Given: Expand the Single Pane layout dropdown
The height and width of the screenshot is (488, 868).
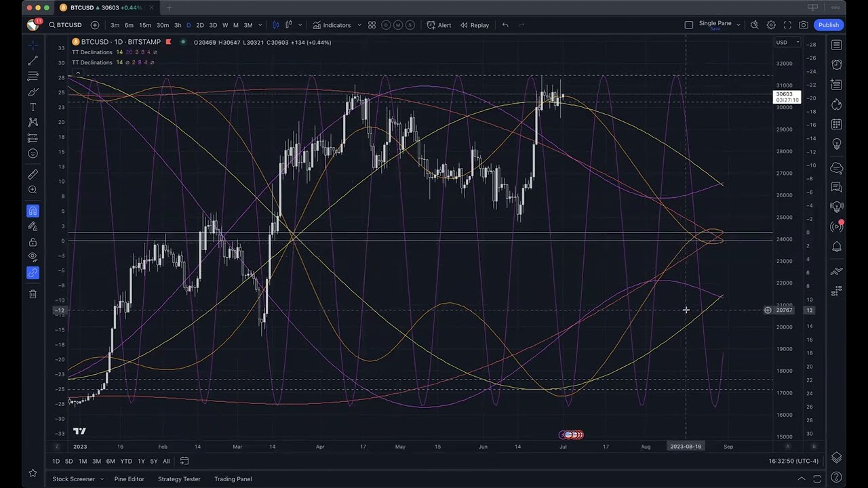Looking at the screenshot, I should point(738,25).
